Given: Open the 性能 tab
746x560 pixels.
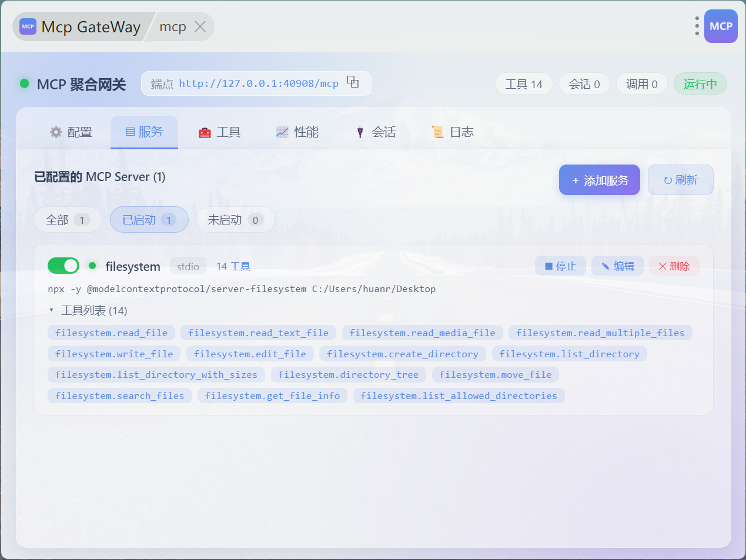Looking at the screenshot, I should point(297,132).
